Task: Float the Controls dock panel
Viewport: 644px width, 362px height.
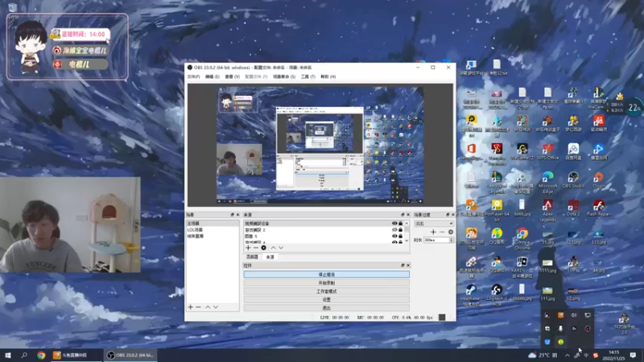Action: tap(402, 265)
